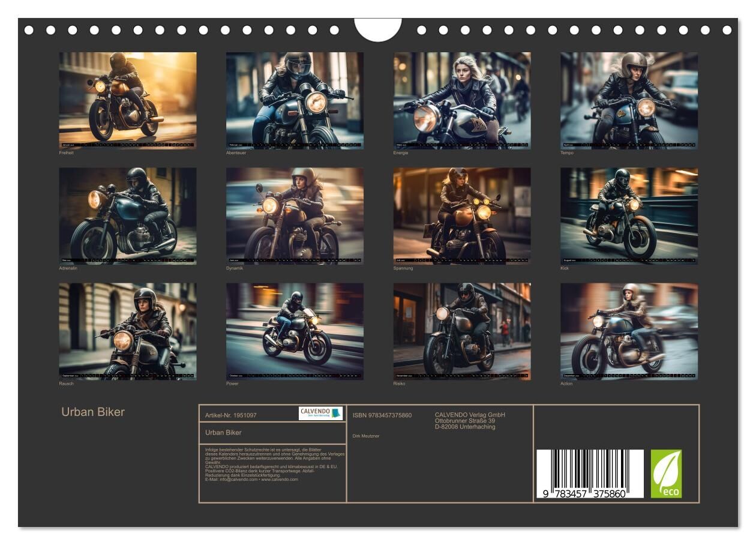Screen dimensions: 756x545
Task: Click the Risiko thumbnail image
Action: (x=462, y=331)
